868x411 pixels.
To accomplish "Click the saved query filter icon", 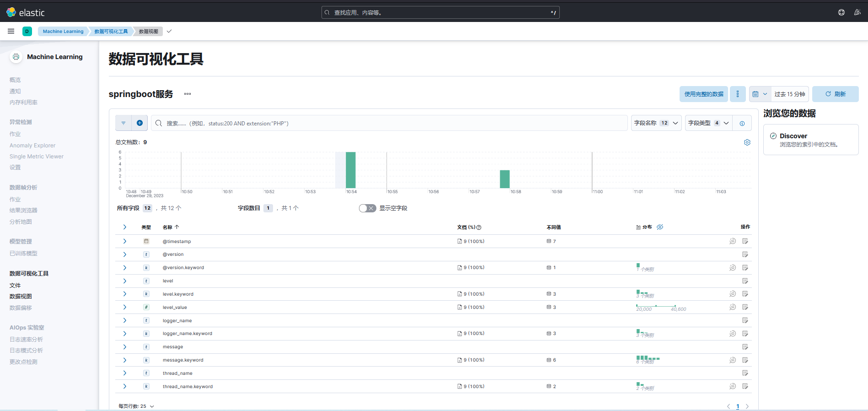I will 123,123.
